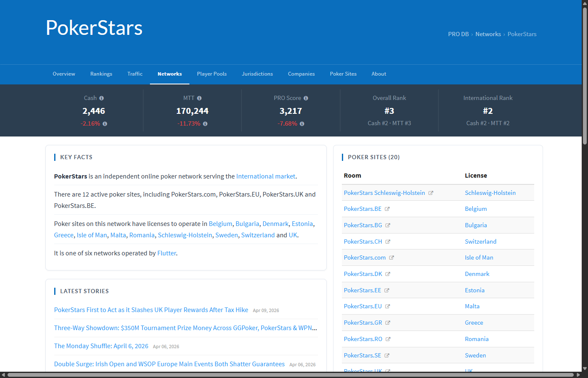Click the PRO DB breadcrumb link
The height and width of the screenshot is (378, 588).
point(458,34)
